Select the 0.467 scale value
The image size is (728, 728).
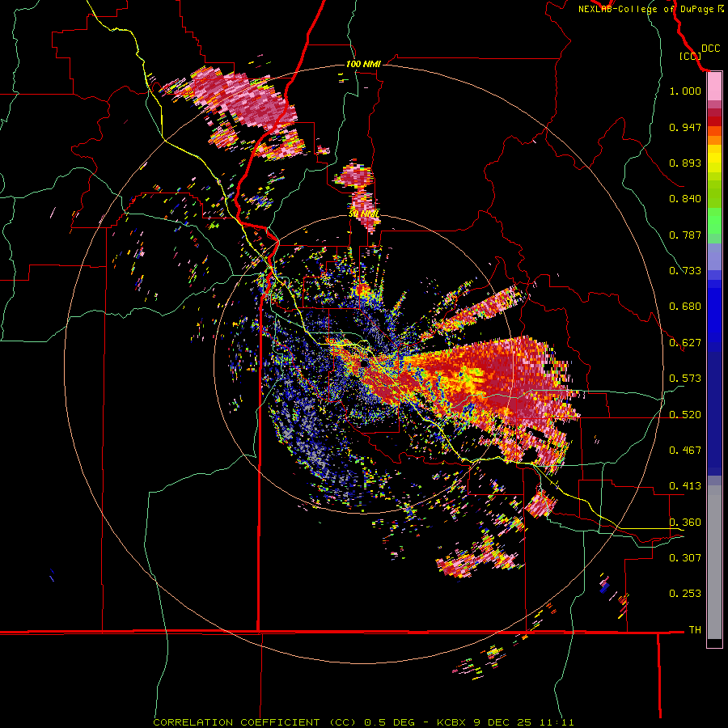tap(685, 451)
